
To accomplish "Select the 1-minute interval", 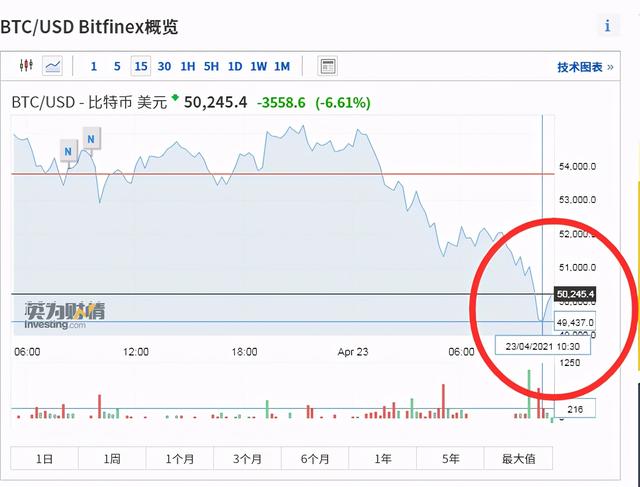I will click(x=94, y=67).
